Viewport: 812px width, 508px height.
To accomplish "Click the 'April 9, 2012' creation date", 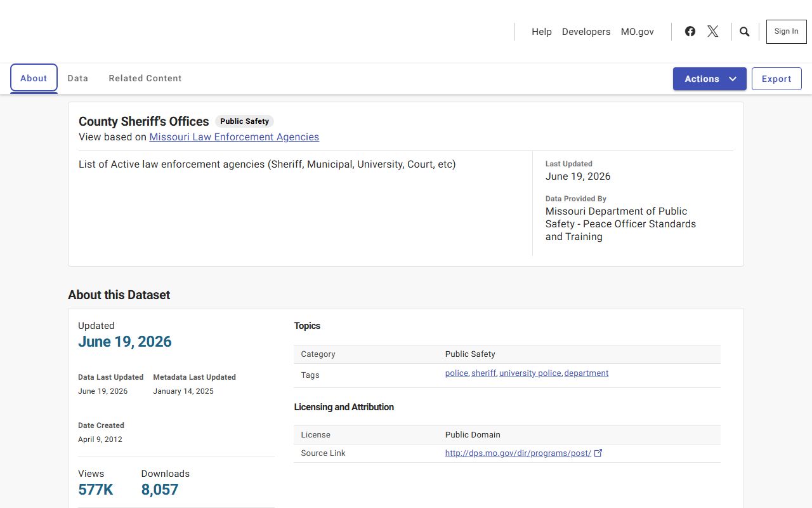I will [x=100, y=439].
